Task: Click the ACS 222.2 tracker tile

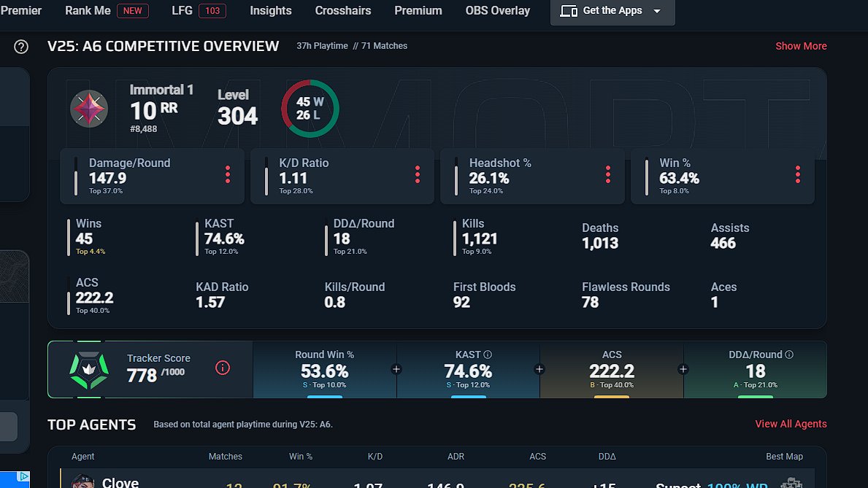Action: coord(612,370)
